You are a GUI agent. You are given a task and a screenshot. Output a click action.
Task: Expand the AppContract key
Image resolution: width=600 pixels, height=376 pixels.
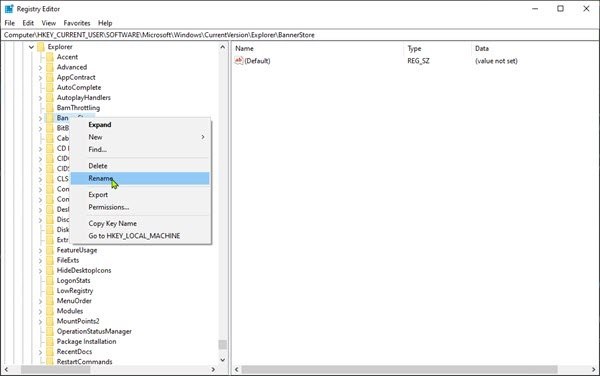pos(41,78)
